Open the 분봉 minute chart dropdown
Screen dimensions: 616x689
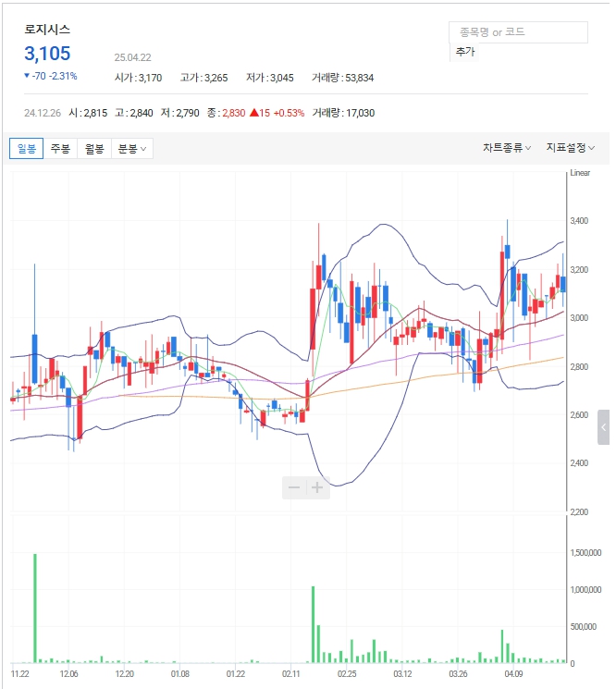pos(132,149)
